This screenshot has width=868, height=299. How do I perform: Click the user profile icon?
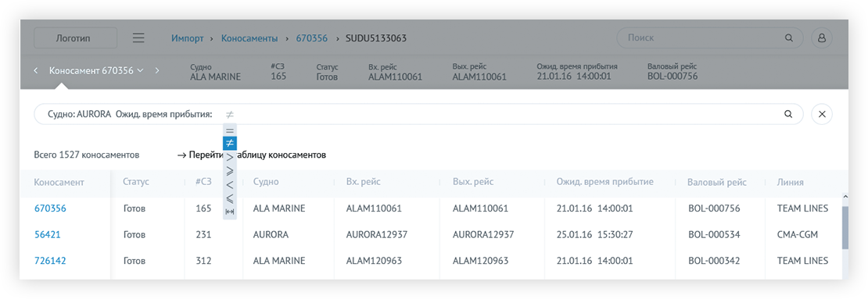[822, 38]
